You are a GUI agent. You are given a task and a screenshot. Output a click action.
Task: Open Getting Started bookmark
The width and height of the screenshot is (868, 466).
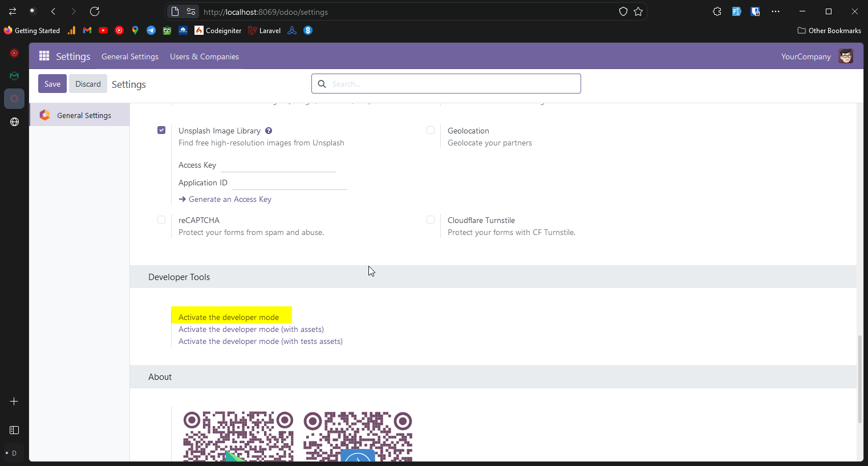[32, 30]
